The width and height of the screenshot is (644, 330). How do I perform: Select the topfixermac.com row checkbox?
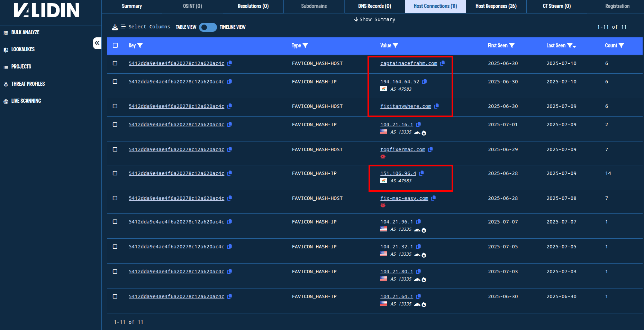coord(115,149)
